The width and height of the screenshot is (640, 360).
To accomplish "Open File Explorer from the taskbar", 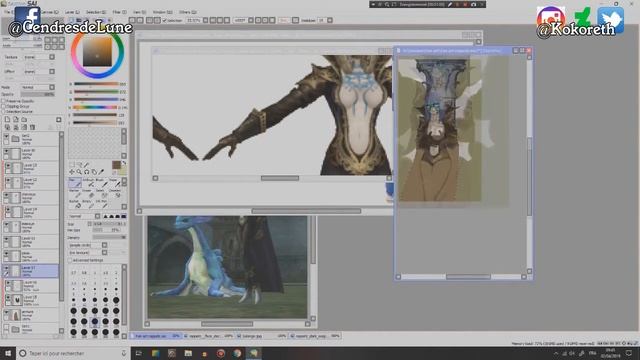I will (188, 353).
